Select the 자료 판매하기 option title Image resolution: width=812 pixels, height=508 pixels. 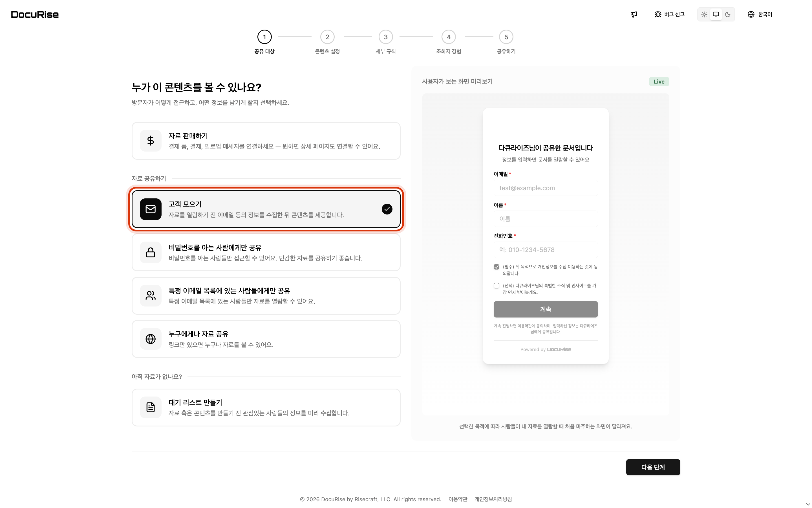point(188,136)
